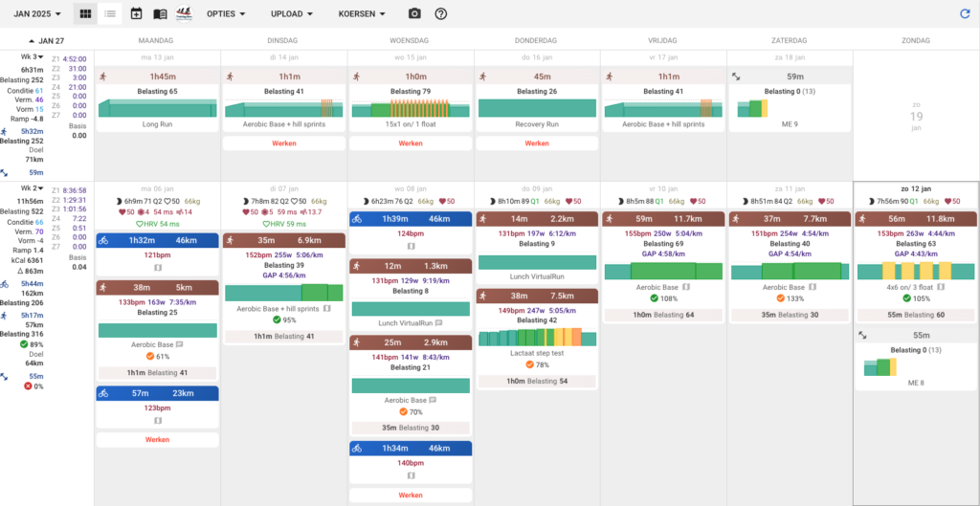
Task: Open the OPTIES menu
Action: [227, 14]
